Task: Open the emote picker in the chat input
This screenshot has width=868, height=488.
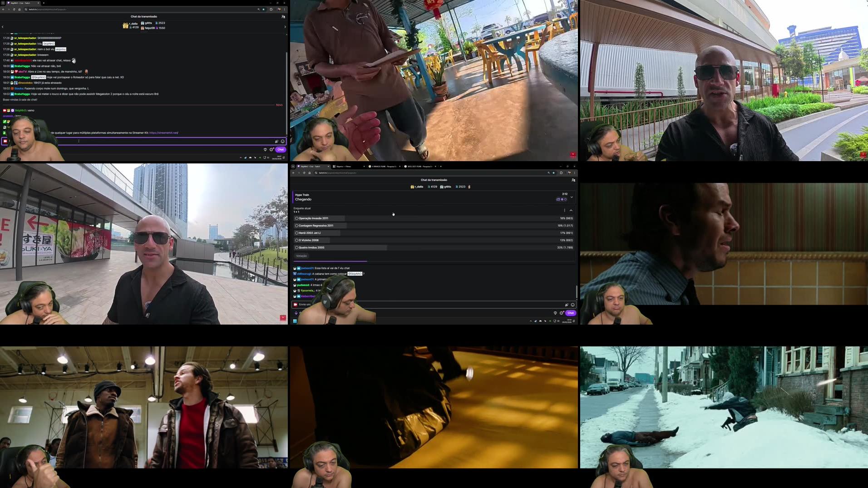Action: pyautogui.click(x=572, y=305)
